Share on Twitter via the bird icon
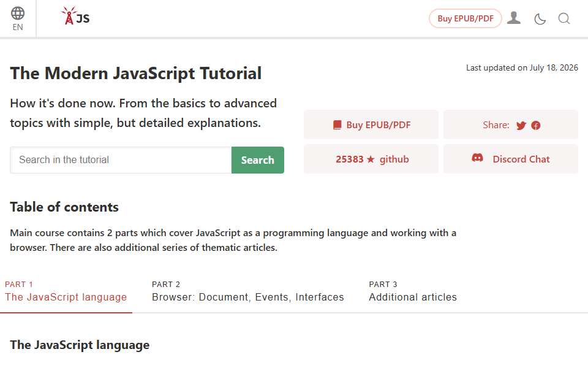 (521, 125)
